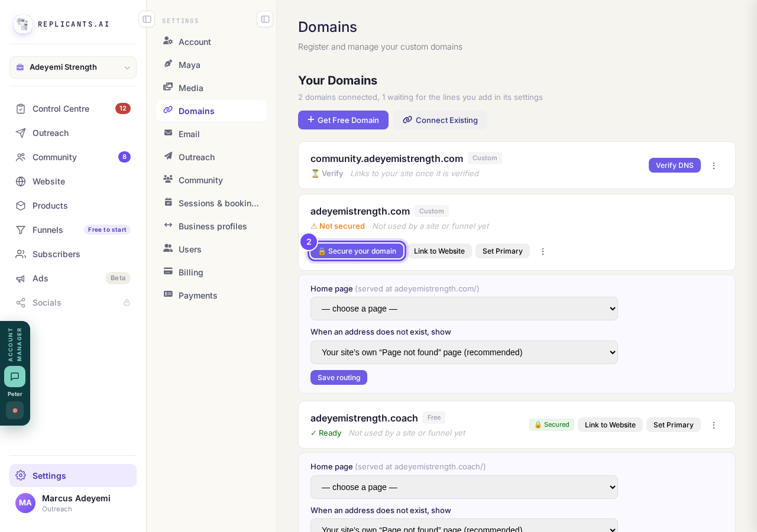Viewport: 757px width, 532px height.
Task: Open Maya settings section
Action: pos(211,65)
